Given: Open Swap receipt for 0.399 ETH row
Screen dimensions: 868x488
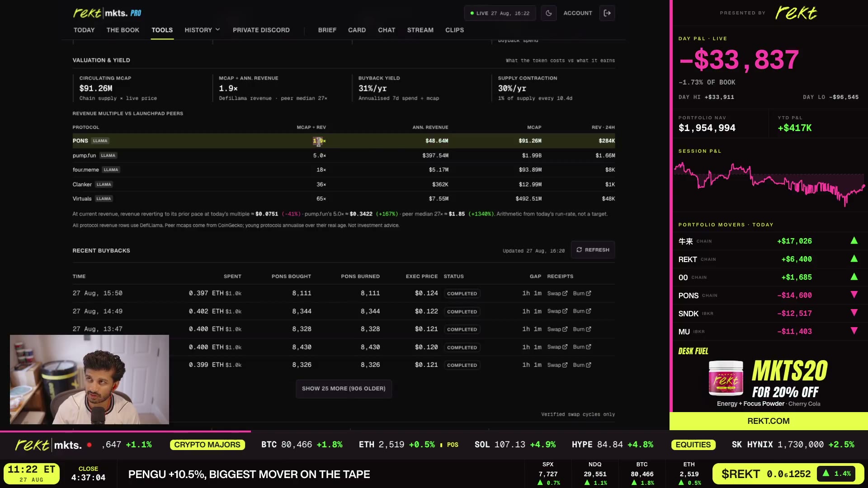Looking at the screenshot, I should [x=557, y=365].
